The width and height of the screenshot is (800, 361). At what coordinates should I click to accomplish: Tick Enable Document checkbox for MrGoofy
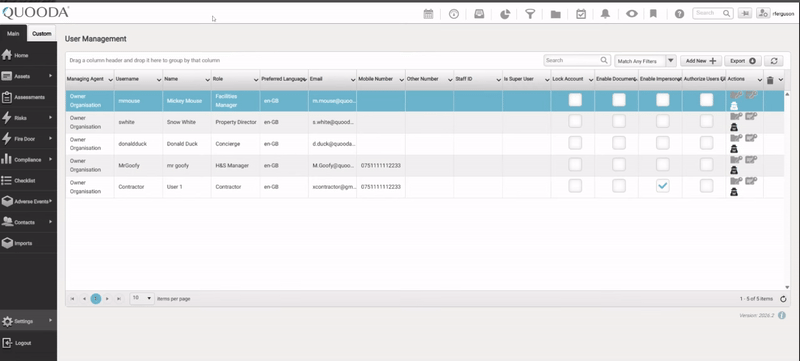pyautogui.click(x=619, y=165)
